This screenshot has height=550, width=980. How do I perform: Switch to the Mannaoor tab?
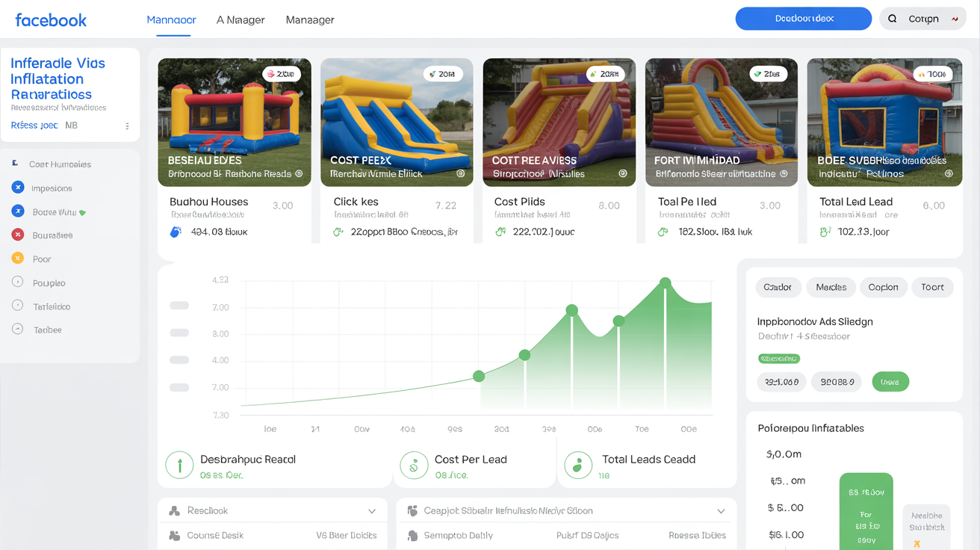(x=171, y=20)
